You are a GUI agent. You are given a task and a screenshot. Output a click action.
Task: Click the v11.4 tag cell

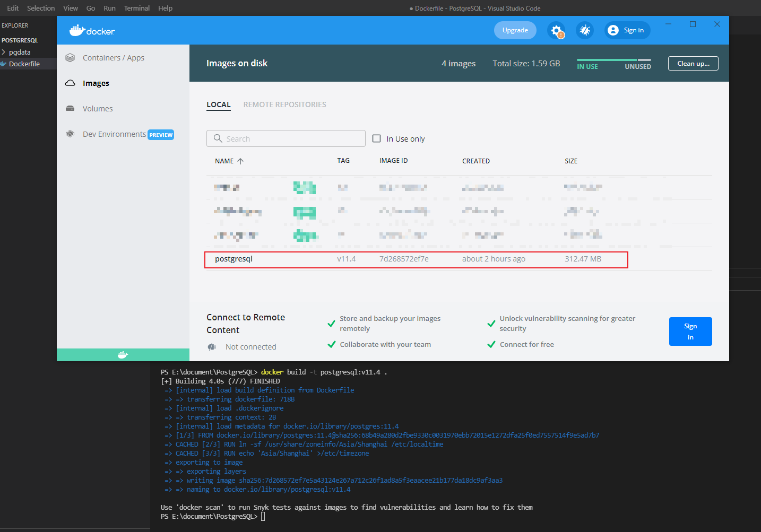tap(347, 259)
